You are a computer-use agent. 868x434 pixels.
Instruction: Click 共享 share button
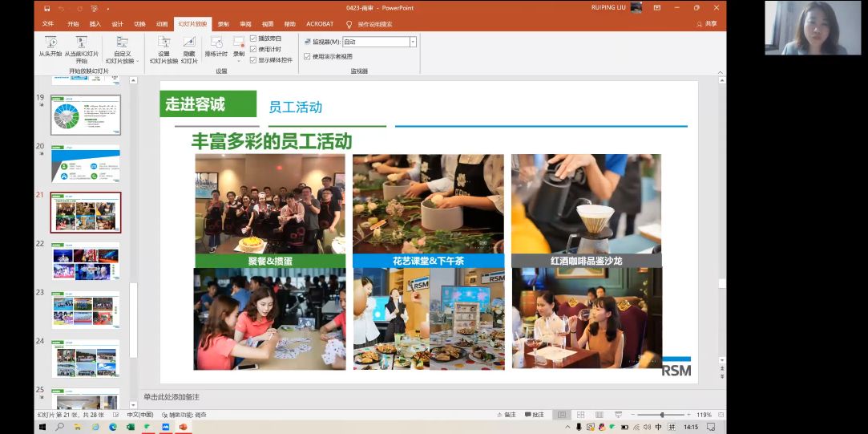pyautogui.click(x=706, y=24)
